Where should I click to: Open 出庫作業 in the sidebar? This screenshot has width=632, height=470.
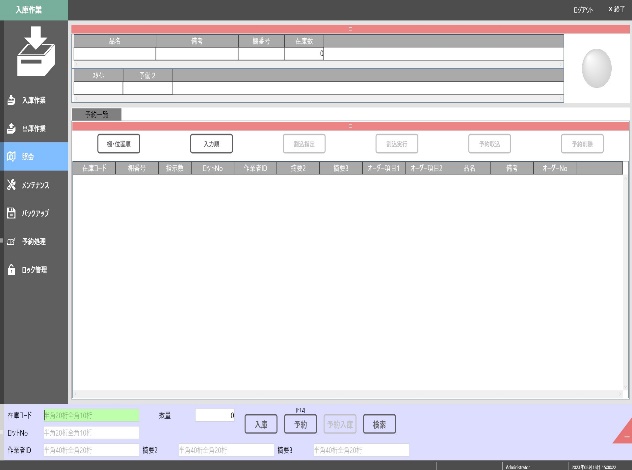tap(34, 128)
